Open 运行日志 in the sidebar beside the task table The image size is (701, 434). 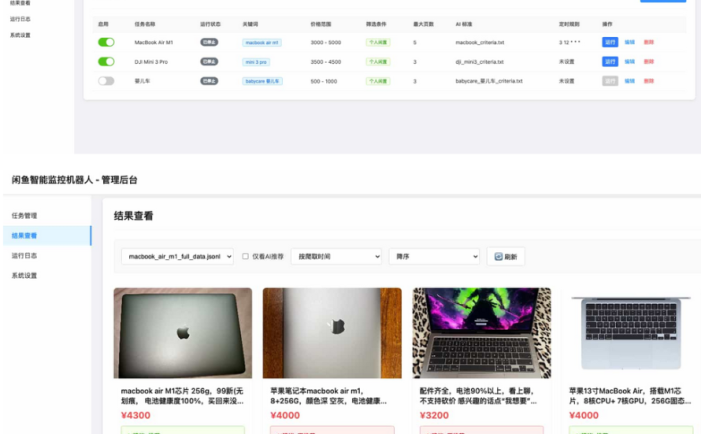click(20, 19)
